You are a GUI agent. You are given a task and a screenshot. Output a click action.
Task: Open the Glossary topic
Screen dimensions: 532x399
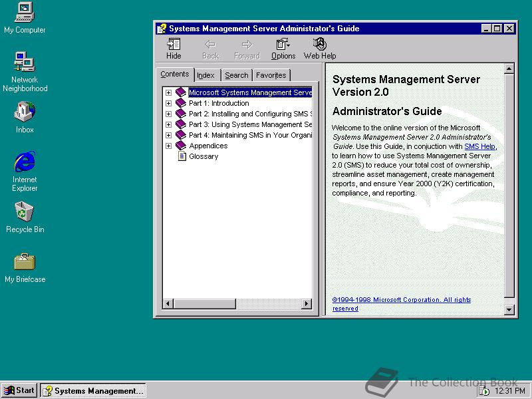pos(203,156)
